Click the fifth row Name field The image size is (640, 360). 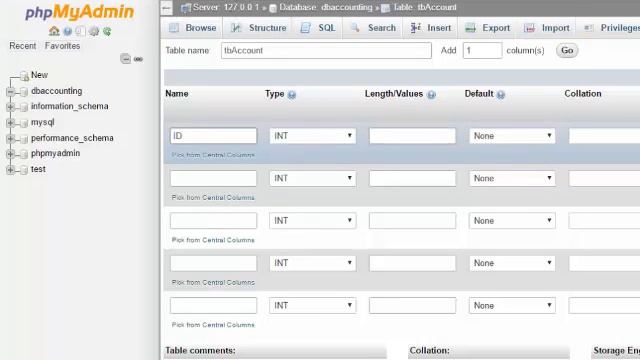213,306
